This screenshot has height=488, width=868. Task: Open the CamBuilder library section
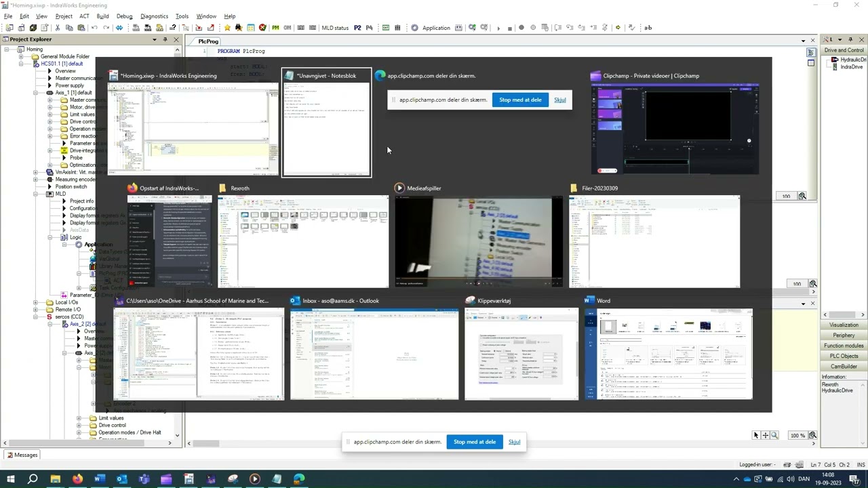point(844,366)
